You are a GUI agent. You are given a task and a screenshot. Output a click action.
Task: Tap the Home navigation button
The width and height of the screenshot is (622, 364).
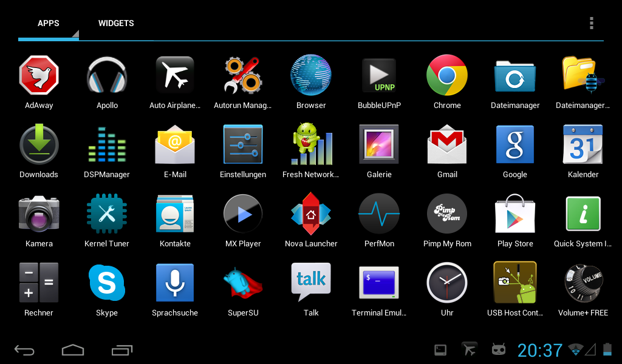pyautogui.click(x=73, y=350)
